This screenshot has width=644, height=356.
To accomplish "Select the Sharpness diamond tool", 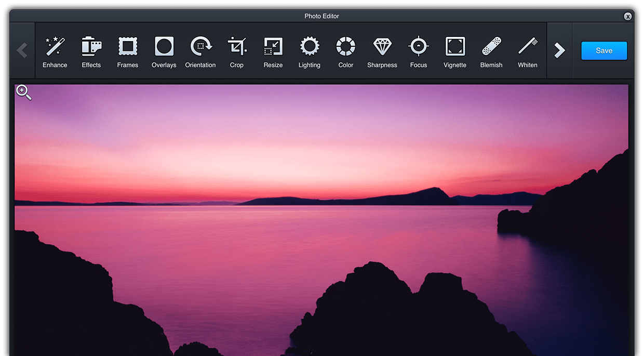I will click(382, 51).
